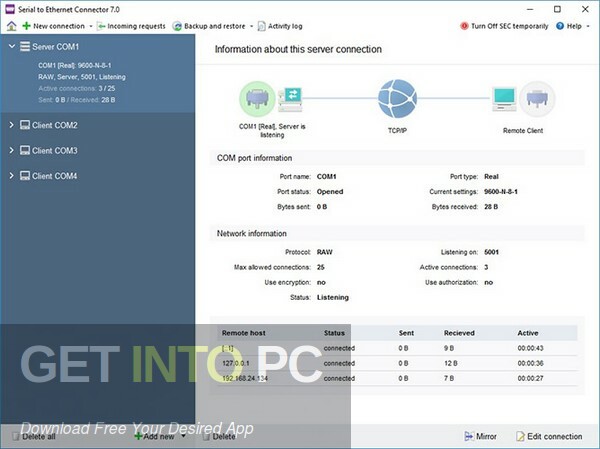Click the green plus New connection icon
This screenshot has width=600, height=449.
pyautogui.click(x=26, y=26)
